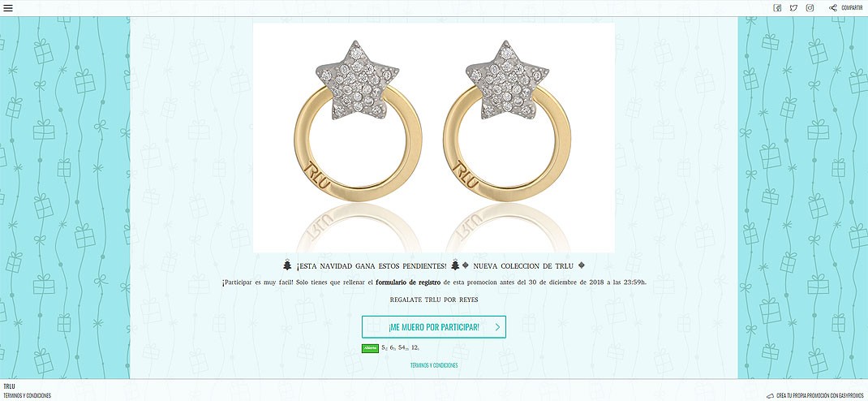Open Crea tu propia promoción con Easypromos
The width and height of the screenshot is (868, 401).
(x=820, y=395)
